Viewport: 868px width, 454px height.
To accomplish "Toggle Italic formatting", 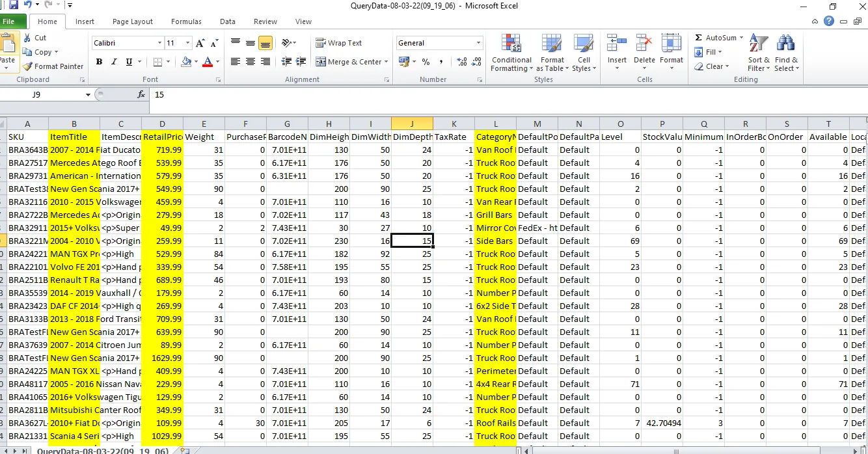I will (x=115, y=62).
